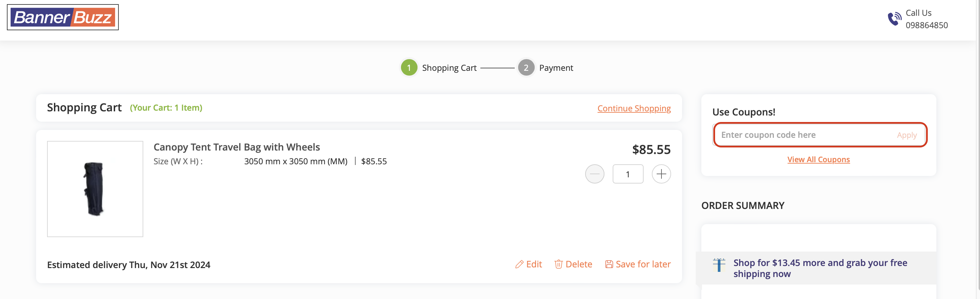The image size is (980, 299).
Task: Click the Call Us phone number 098864850
Action: 926,25
